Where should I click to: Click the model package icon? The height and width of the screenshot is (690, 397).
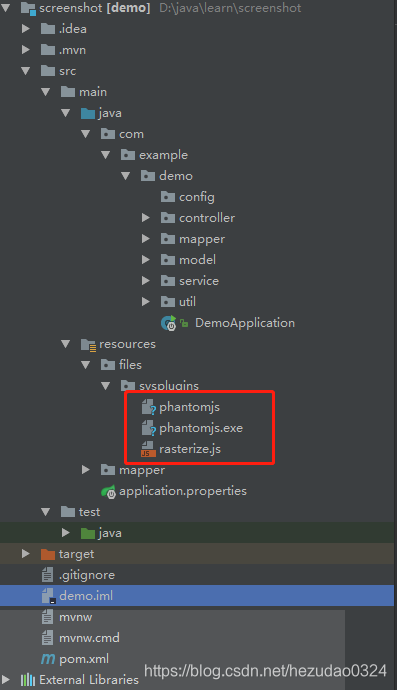click(x=168, y=260)
